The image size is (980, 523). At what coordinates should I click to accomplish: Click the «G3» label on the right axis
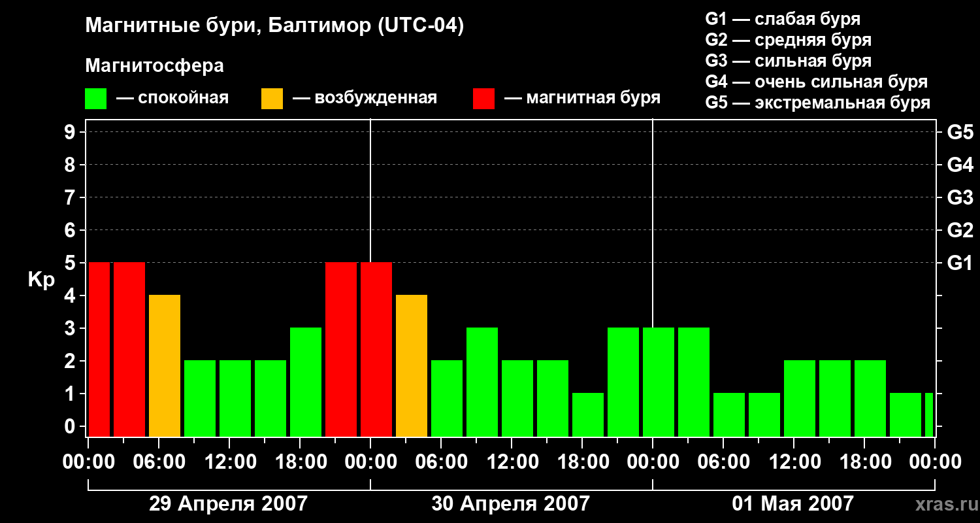960,197
